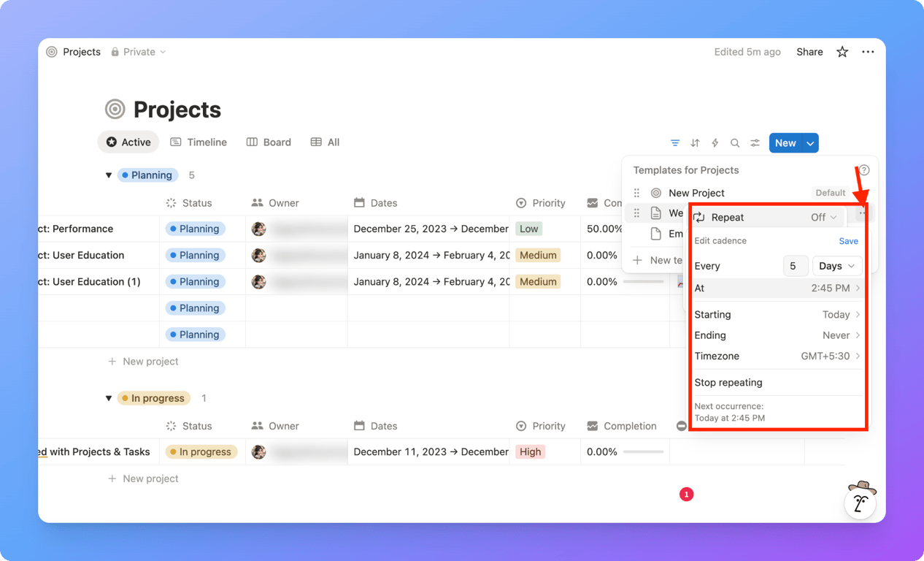Open dropdown arrow beside New button
Screen dimensions: 924x561
[810, 143]
